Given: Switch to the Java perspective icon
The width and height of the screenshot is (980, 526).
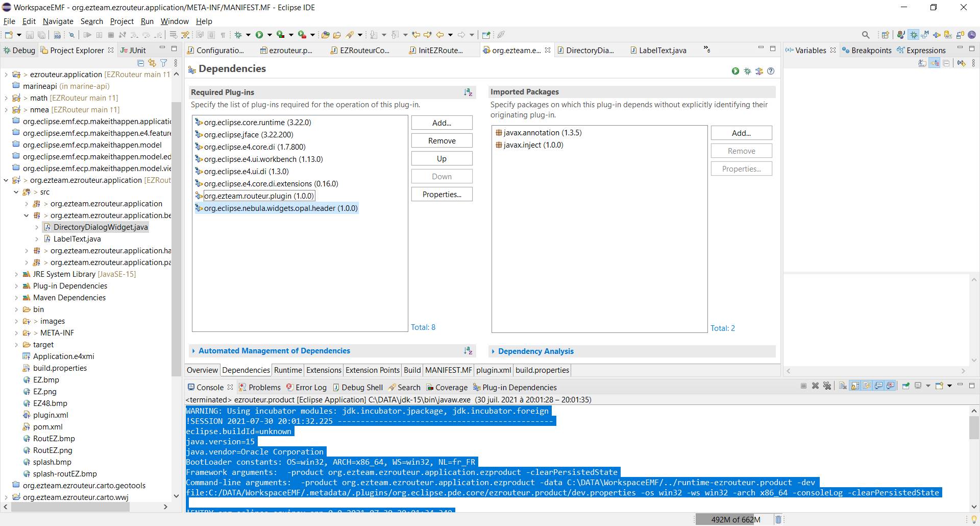Looking at the screenshot, I should tap(901, 35).
